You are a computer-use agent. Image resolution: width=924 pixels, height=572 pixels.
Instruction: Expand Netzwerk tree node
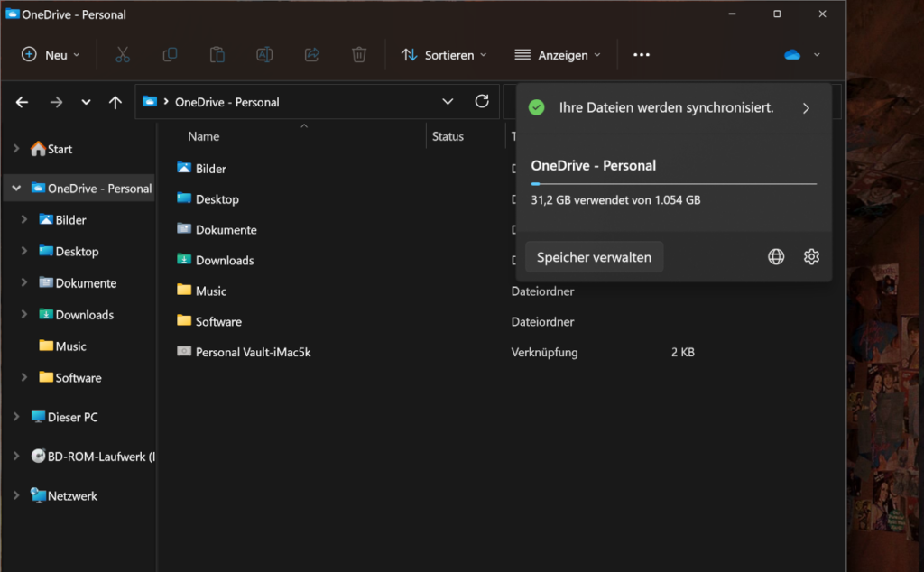[x=16, y=495]
